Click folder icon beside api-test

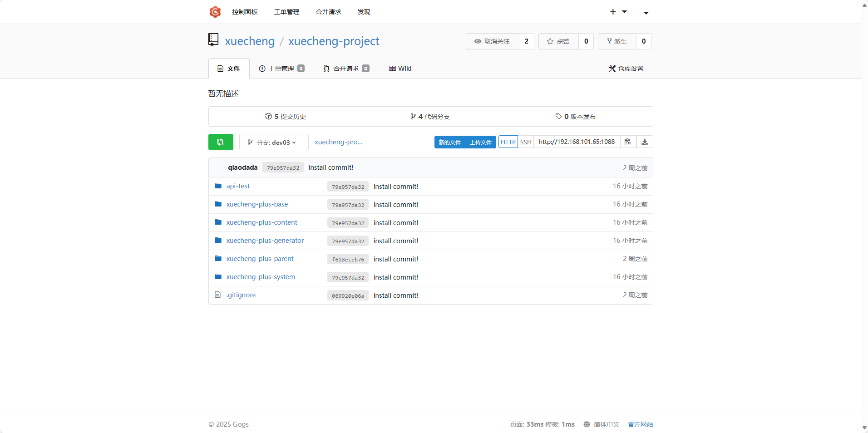click(x=218, y=186)
